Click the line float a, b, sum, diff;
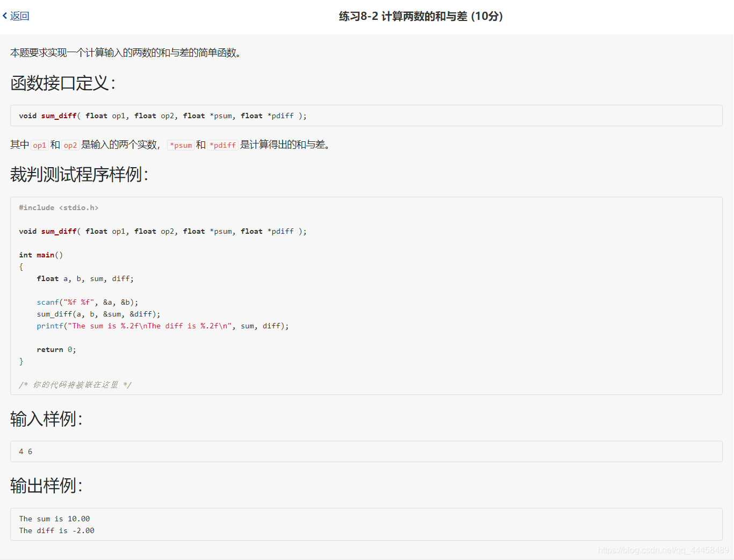 (x=85, y=278)
